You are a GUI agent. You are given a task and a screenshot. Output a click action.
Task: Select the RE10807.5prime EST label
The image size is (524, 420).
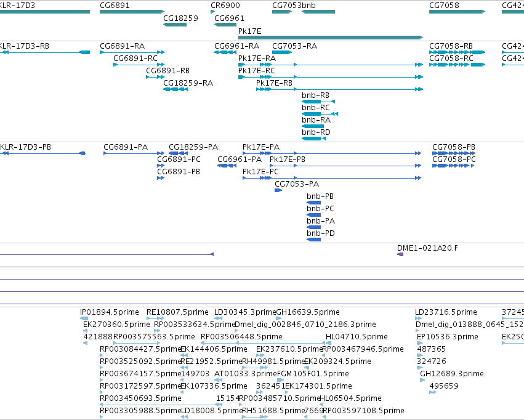coord(177,312)
